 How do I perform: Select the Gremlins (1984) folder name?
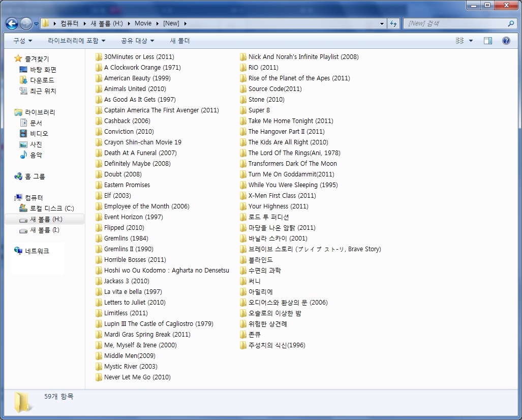[x=126, y=238]
